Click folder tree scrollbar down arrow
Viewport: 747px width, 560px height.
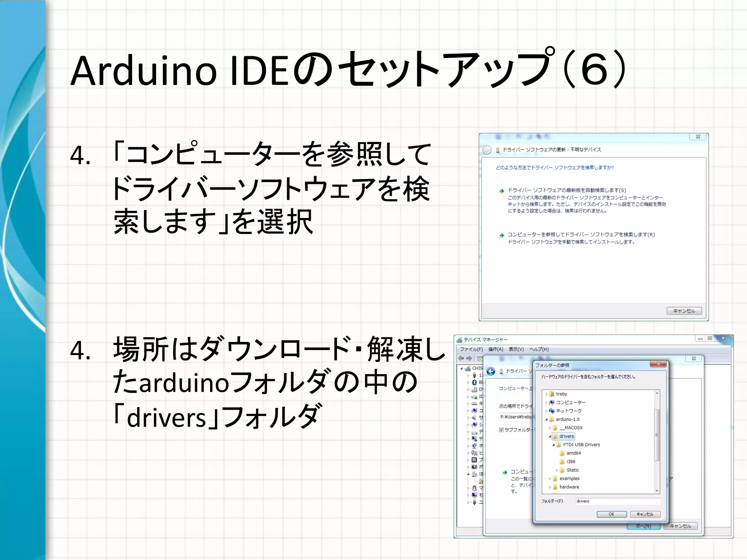(x=657, y=491)
